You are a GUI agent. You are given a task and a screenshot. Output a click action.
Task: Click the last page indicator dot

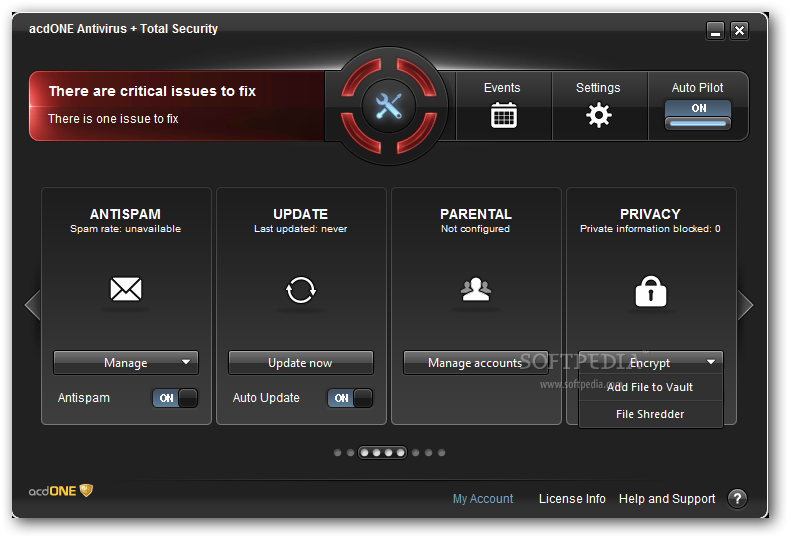[441, 453]
